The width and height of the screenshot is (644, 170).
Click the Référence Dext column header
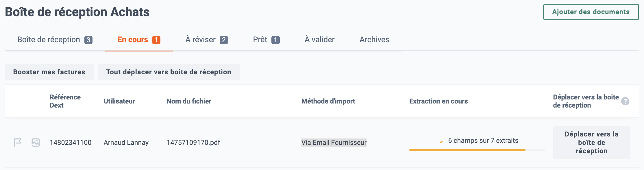(65, 101)
